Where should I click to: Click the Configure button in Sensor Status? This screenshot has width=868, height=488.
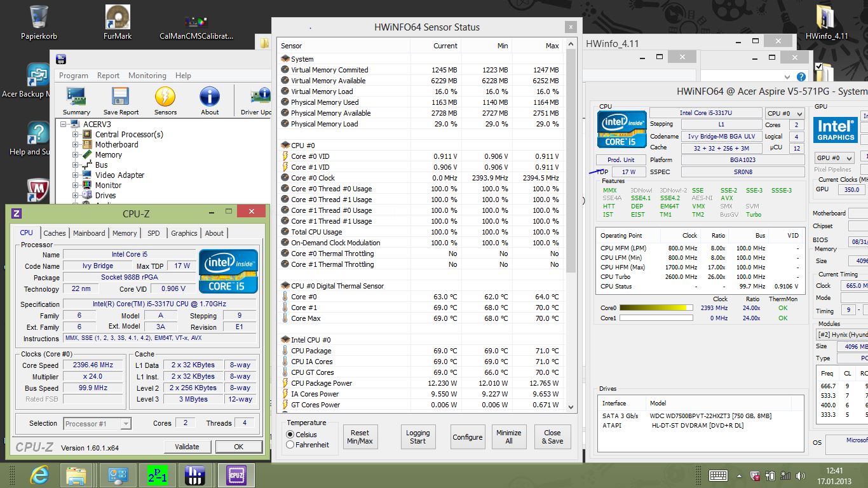click(468, 437)
